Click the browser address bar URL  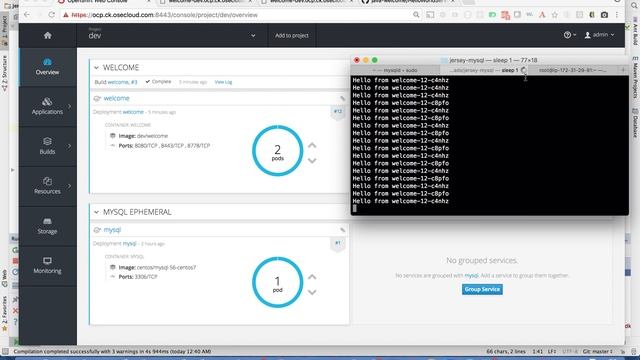[x=164, y=15]
